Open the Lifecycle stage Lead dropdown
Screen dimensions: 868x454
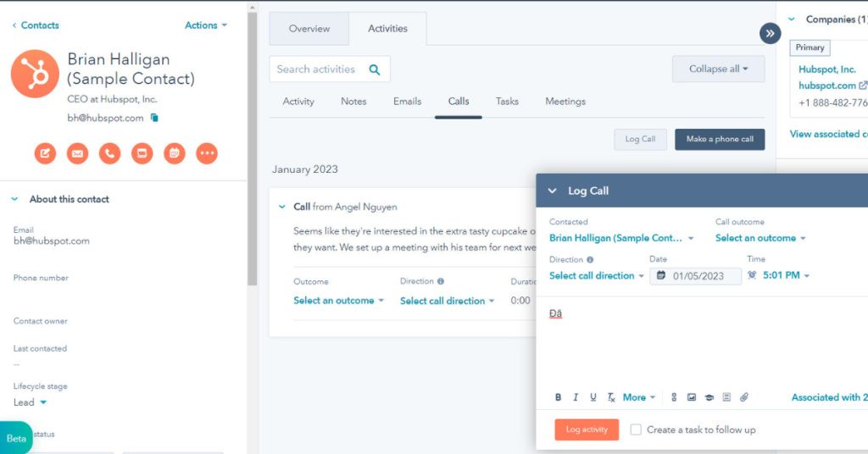(x=31, y=402)
